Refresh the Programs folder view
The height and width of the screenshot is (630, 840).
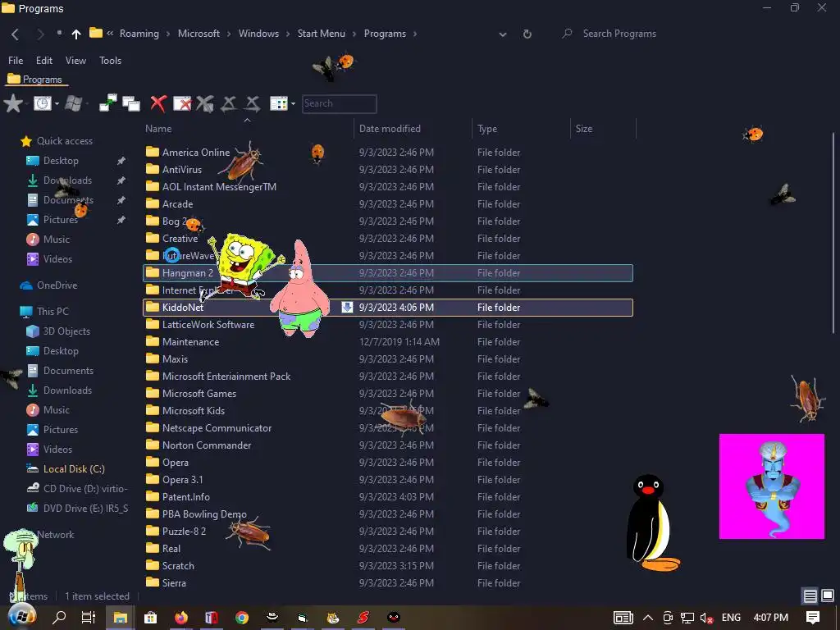pos(527,34)
